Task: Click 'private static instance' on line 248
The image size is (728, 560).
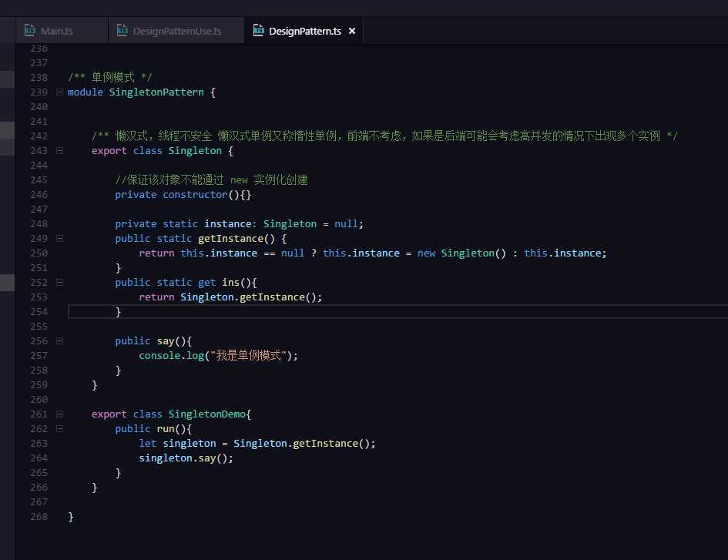Action: coord(183,224)
